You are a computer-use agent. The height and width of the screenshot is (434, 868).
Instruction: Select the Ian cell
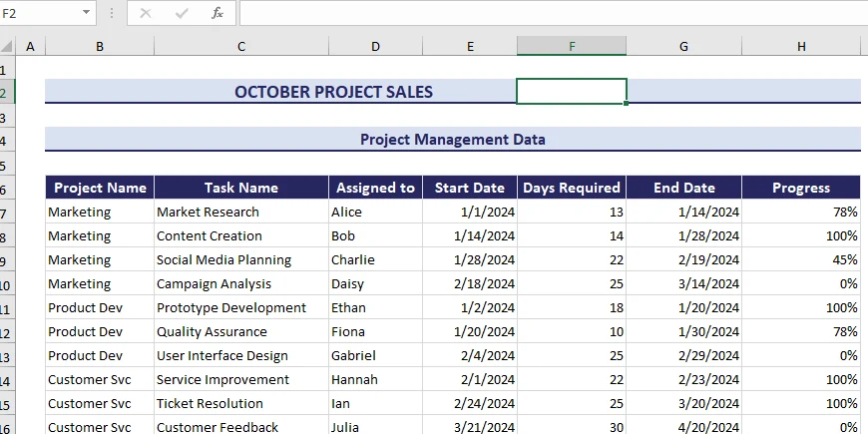click(375, 403)
